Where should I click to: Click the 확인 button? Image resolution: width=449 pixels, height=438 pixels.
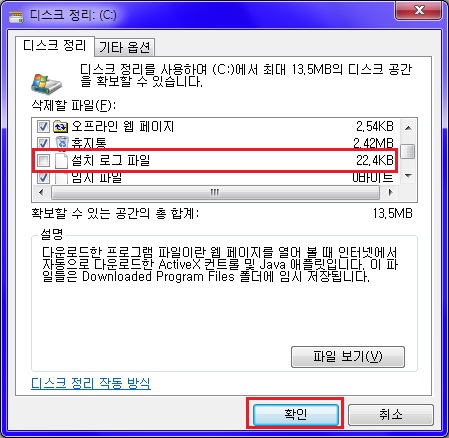[x=295, y=414]
